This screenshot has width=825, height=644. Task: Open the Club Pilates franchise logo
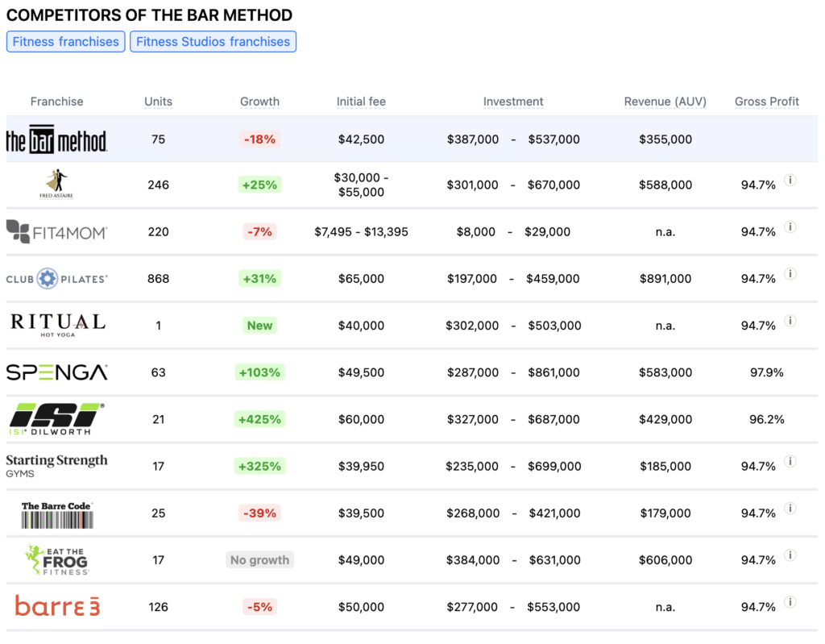[57, 279]
